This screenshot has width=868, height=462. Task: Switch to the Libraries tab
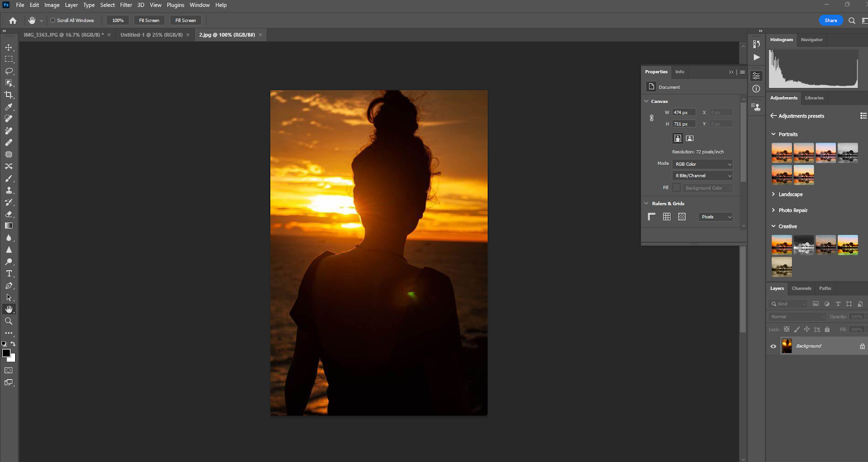pos(814,98)
